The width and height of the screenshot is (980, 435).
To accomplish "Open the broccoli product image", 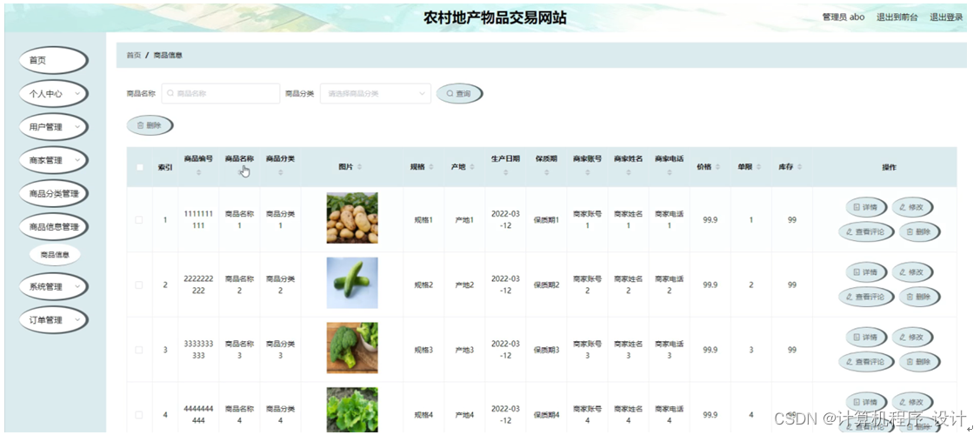I will point(352,347).
